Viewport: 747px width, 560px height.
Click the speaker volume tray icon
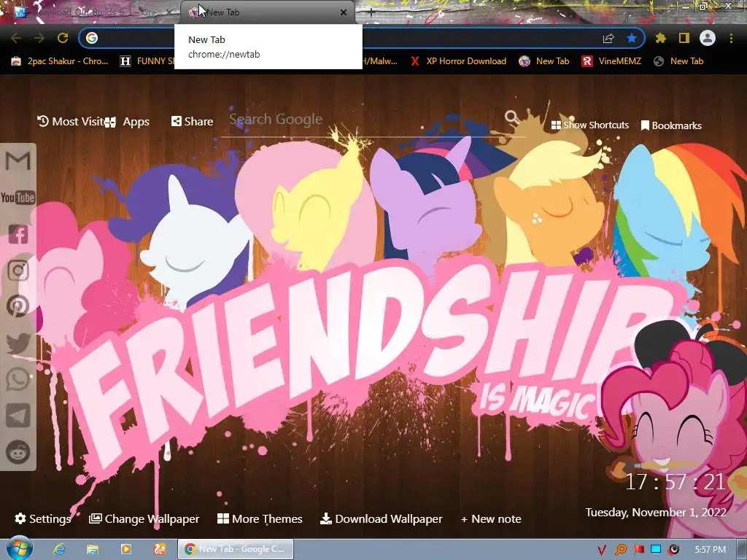[x=673, y=550]
